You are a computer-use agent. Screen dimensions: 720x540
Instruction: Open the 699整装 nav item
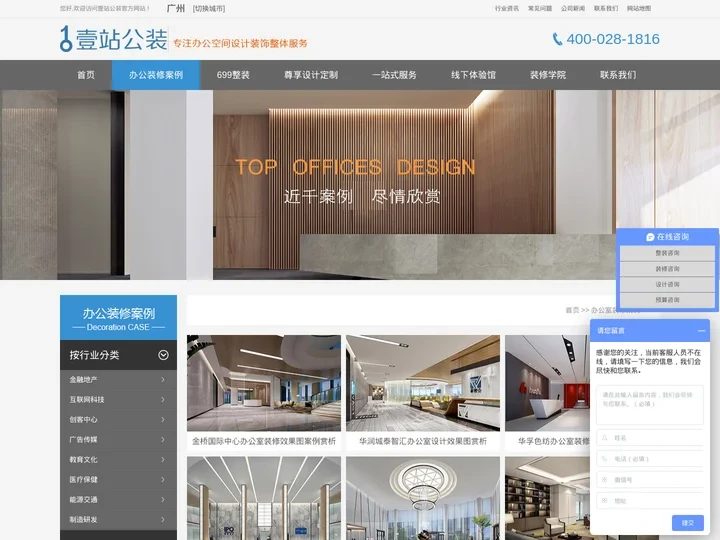[x=233, y=75]
